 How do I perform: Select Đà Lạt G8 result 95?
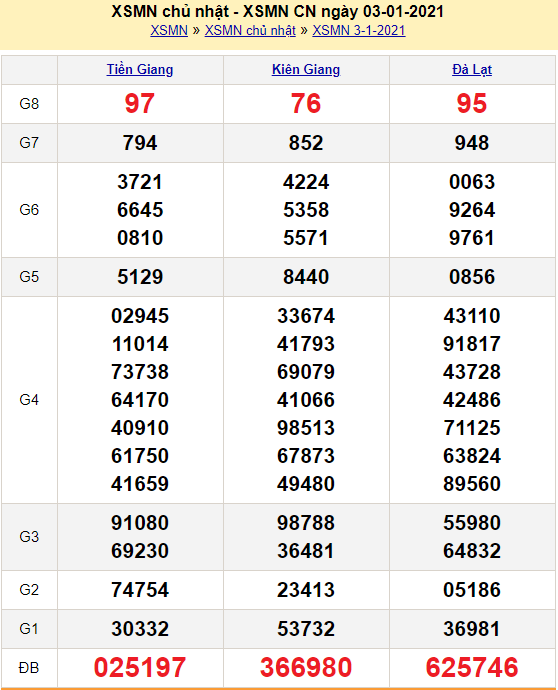point(472,104)
